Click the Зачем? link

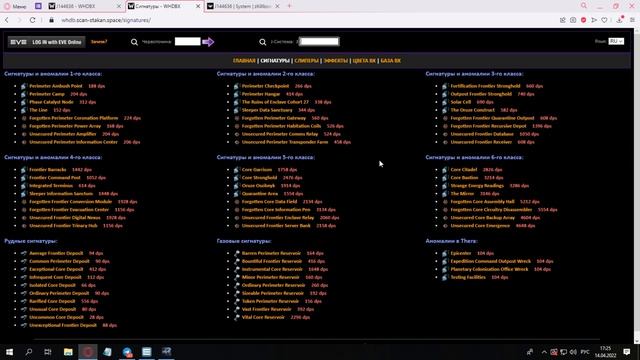tap(99, 42)
